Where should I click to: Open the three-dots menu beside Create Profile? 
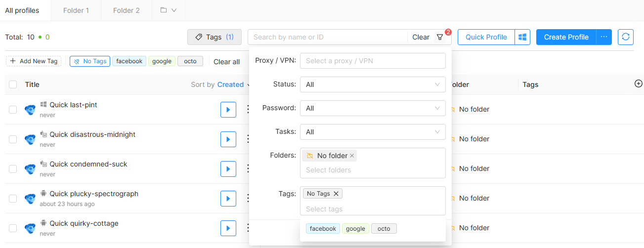604,37
